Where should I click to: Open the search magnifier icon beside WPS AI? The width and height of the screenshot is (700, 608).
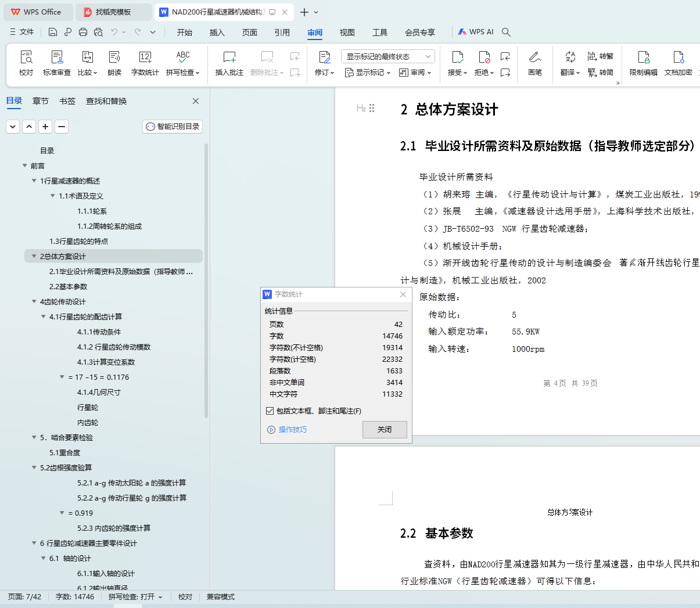pyautogui.click(x=506, y=32)
